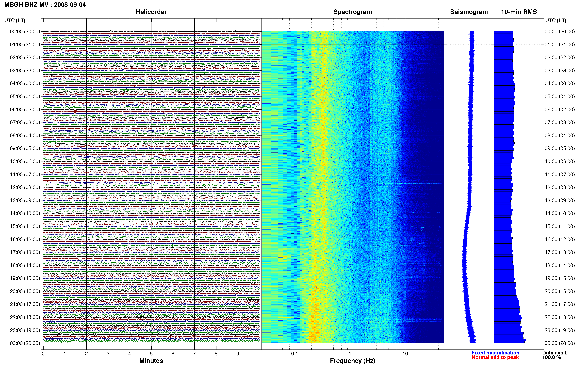Click the title 'MBGH BHZ MV : 2008-09-04'

pyautogui.click(x=45, y=5)
